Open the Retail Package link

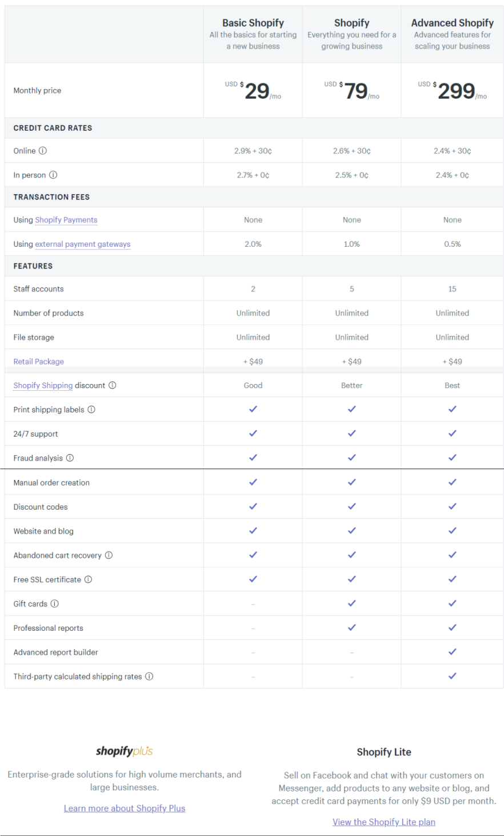click(x=39, y=362)
